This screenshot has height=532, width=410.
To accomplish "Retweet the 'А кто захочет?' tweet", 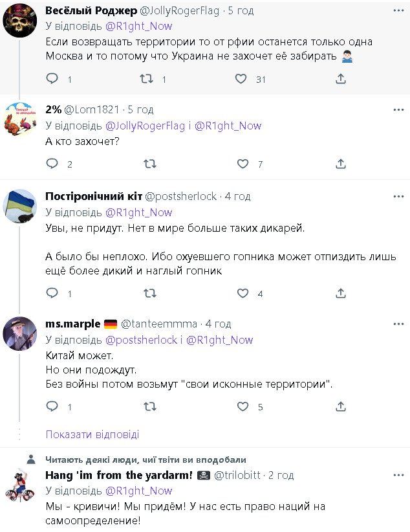I will (149, 164).
